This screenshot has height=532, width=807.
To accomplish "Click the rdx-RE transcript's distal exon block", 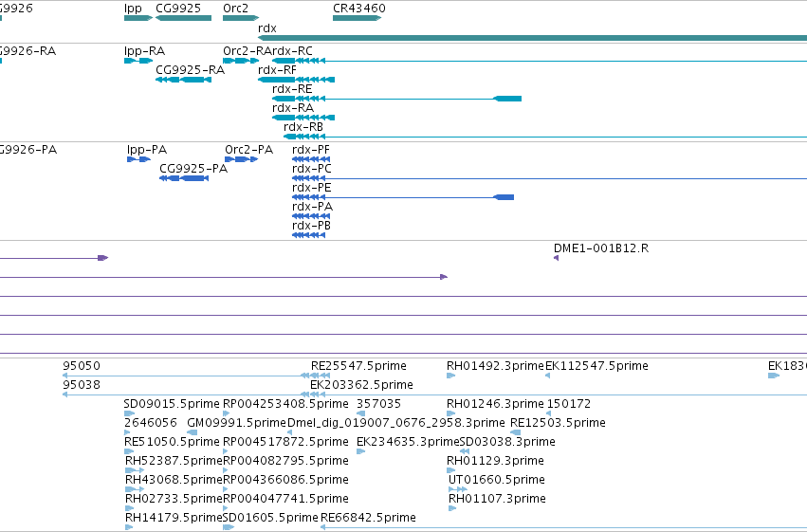I will click(507, 99).
